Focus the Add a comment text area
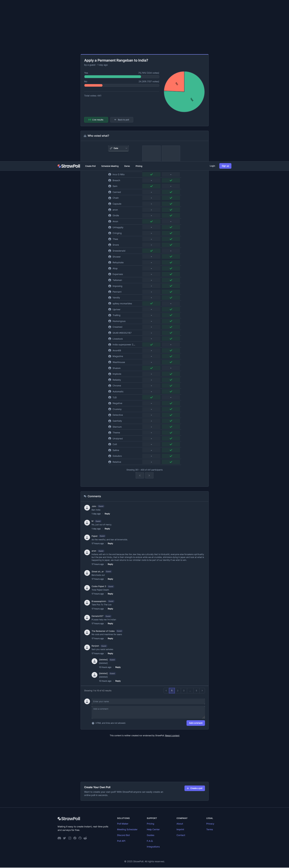The image size is (289, 868). [148, 712]
